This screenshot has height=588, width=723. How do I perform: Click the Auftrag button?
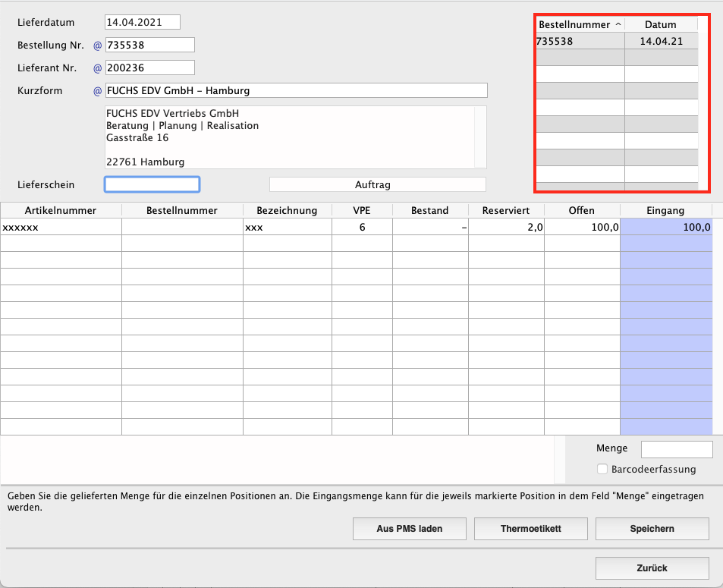click(377, 184)
